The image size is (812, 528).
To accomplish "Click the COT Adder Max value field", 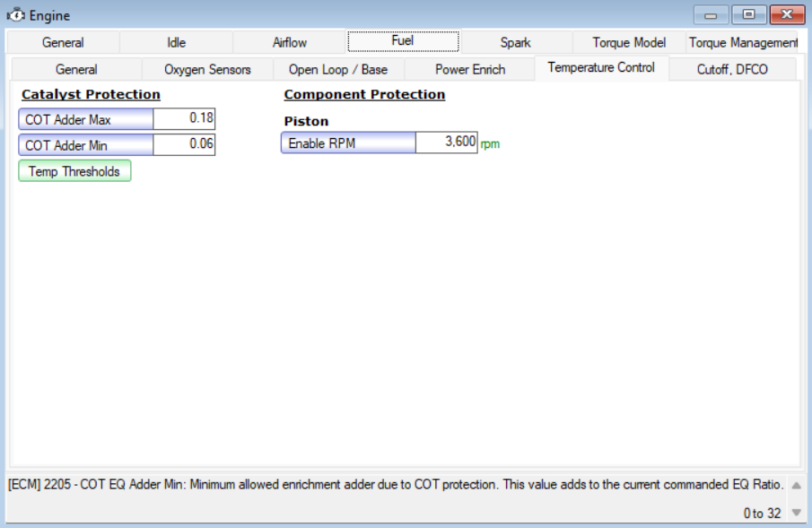I will (184, 118).
